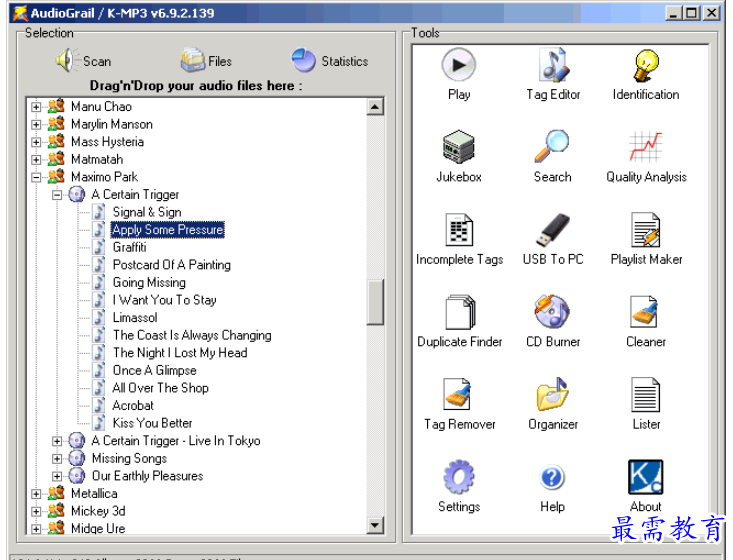Collapse the Maximo Park artist node

(36, 177)
